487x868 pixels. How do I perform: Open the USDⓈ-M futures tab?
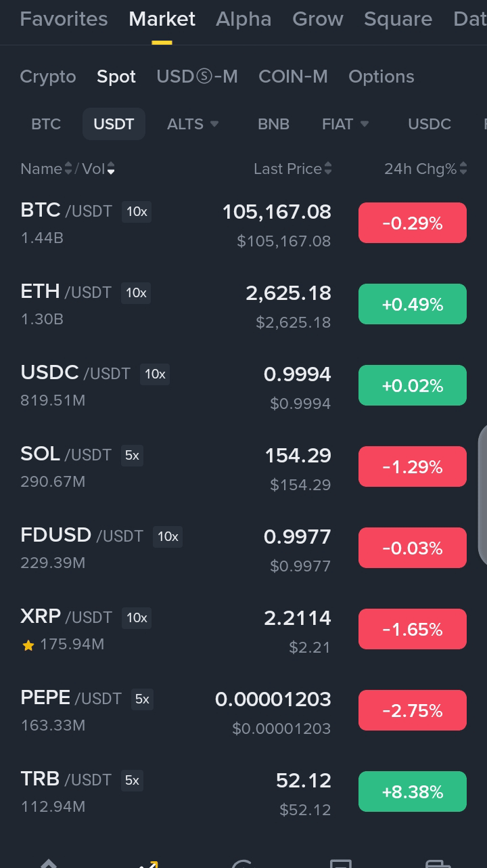coord(197,77)
